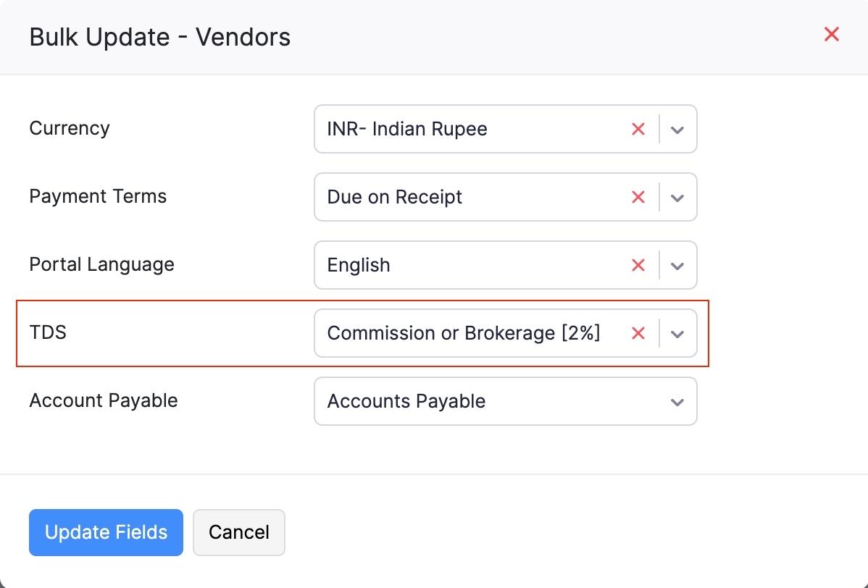
Task: Select the Accounts Payable field
Action: click(471, 401)
